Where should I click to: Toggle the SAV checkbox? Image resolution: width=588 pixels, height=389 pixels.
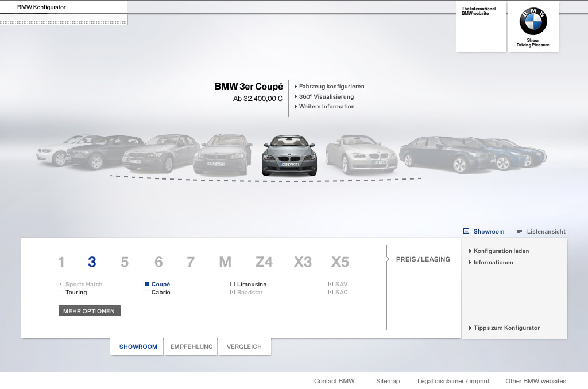click(331, 284)
